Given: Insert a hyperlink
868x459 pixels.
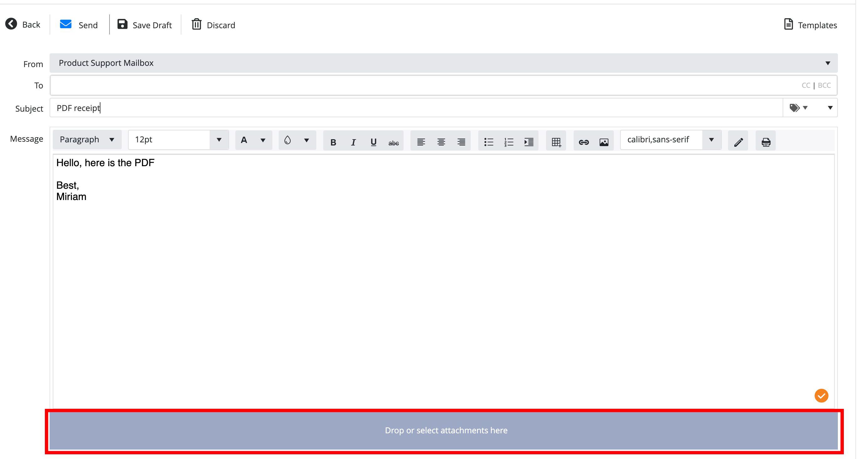Looking at the screenshot, I should 584,142.
